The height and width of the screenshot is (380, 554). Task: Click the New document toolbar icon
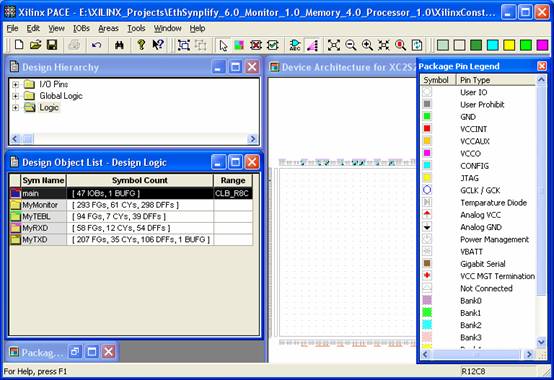19,45
